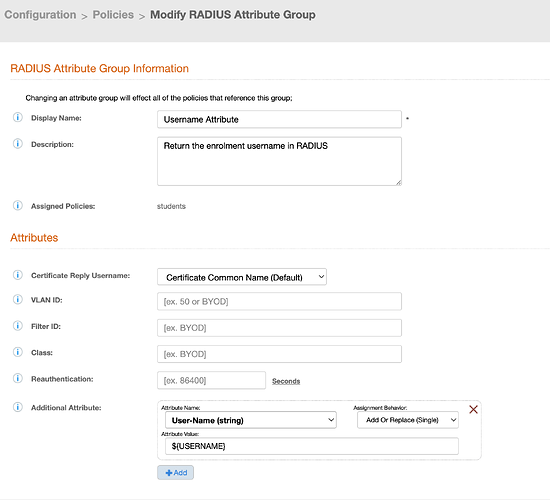
Task: Click info icon beside Additional Attribute
Action: click(x=18, y=407)
